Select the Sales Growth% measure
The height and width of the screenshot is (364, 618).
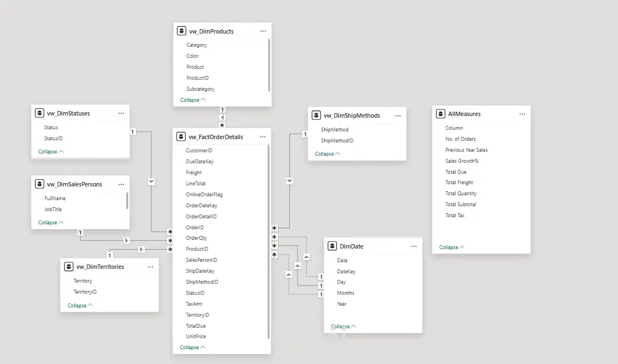tap(462, 161)
